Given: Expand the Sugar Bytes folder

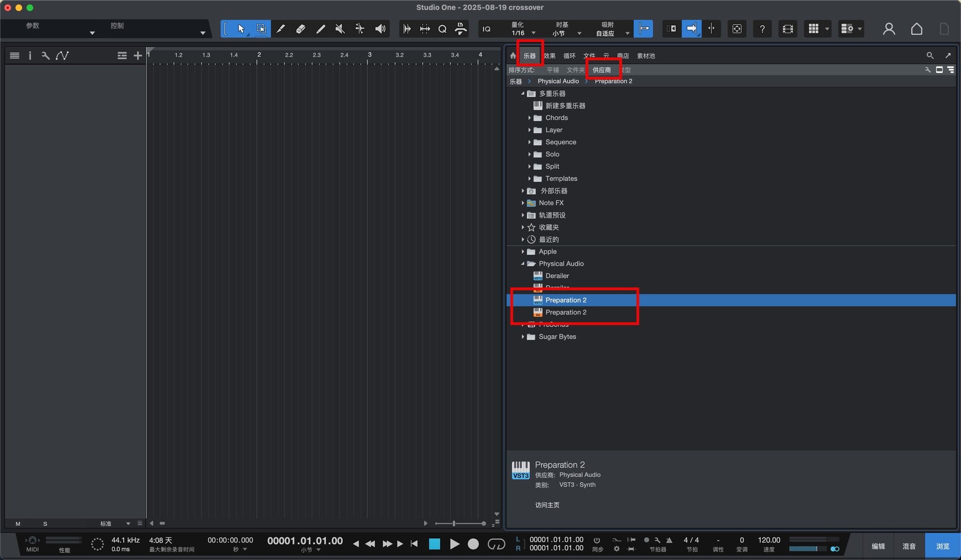Looking at the screenshot, I should [523, 337].
